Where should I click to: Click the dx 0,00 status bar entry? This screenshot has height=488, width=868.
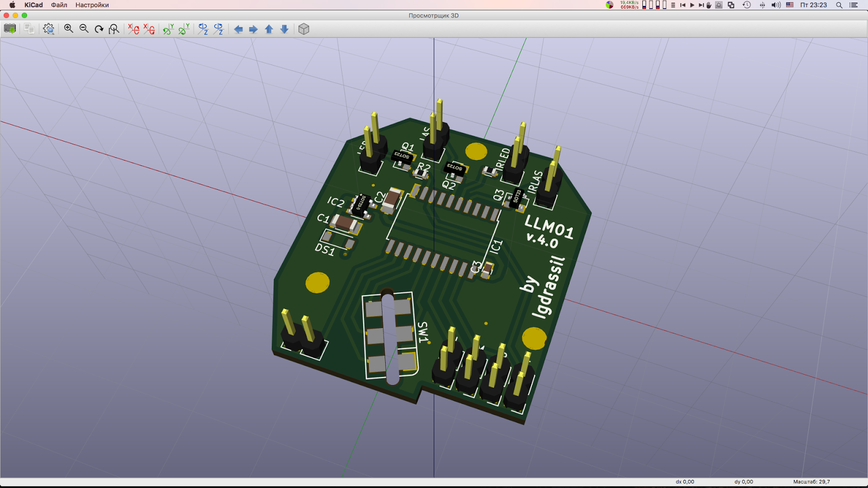(685, 481)
